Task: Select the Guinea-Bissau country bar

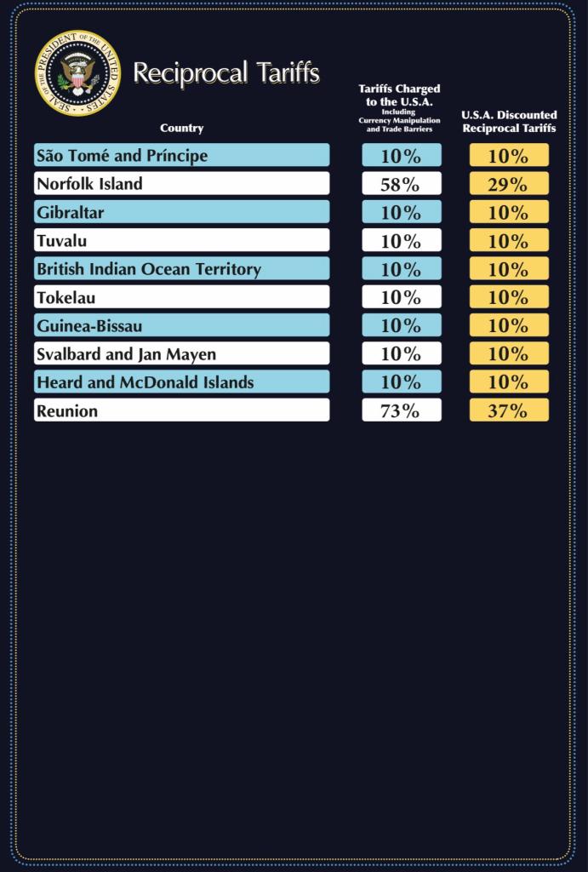Action: pos(181,325)
